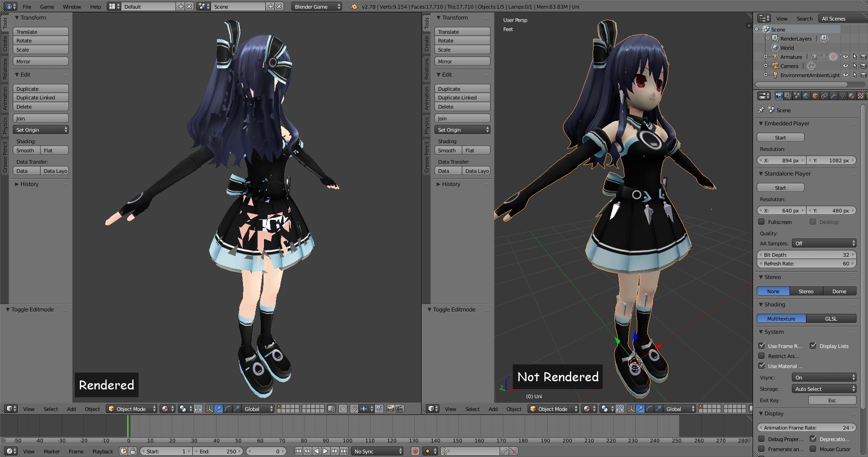Click the snap magnet icon in left viewport header
This screenshot has width=868, height=457.
click(354, 409)
